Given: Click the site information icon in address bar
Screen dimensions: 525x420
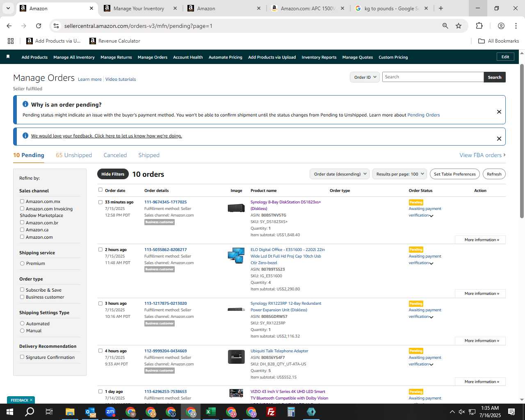Looking at the screenshot, I should pos(56,26).
